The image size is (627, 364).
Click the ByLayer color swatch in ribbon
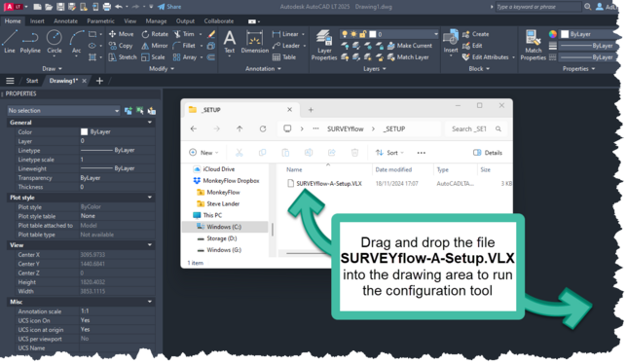pyautogui.click(x=565, y=34)
